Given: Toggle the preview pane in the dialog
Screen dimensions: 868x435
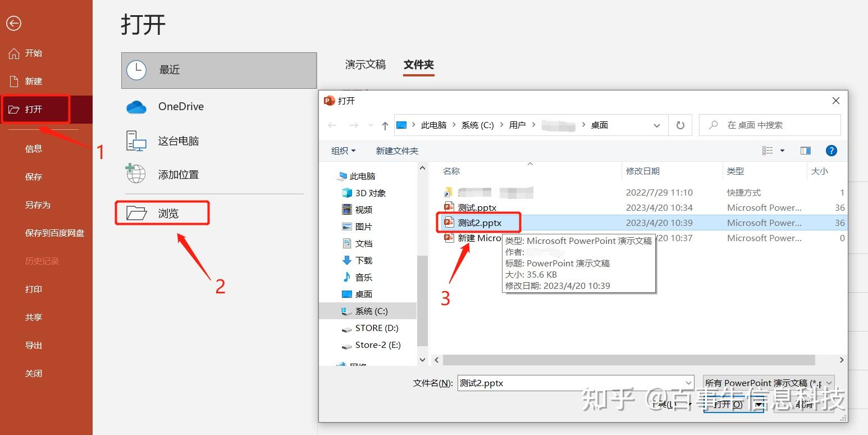Looking at the screenshot, I should click(805, 151).
